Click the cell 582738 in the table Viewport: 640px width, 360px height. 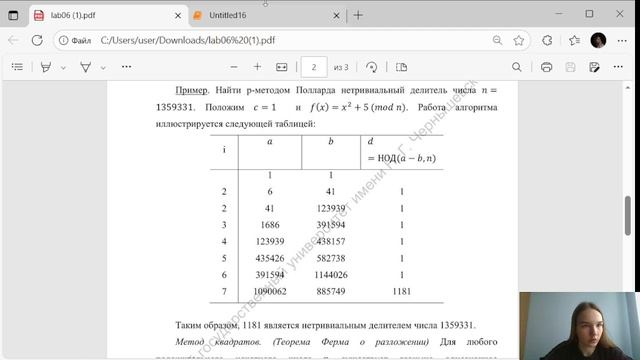point(331,258)
